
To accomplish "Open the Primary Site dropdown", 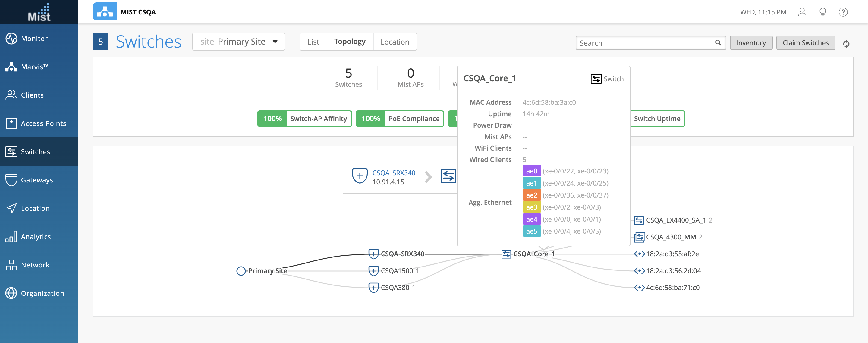I will pyautogui.click(x=238, y=42).
